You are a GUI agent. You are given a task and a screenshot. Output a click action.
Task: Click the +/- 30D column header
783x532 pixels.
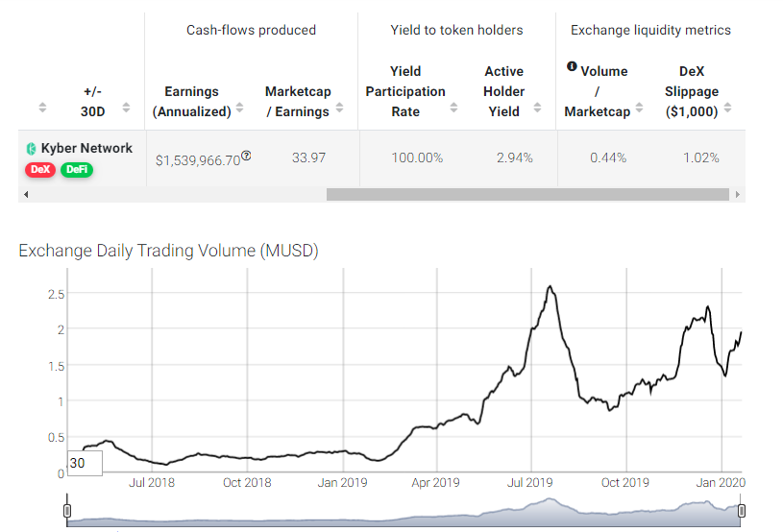point(93,101)
